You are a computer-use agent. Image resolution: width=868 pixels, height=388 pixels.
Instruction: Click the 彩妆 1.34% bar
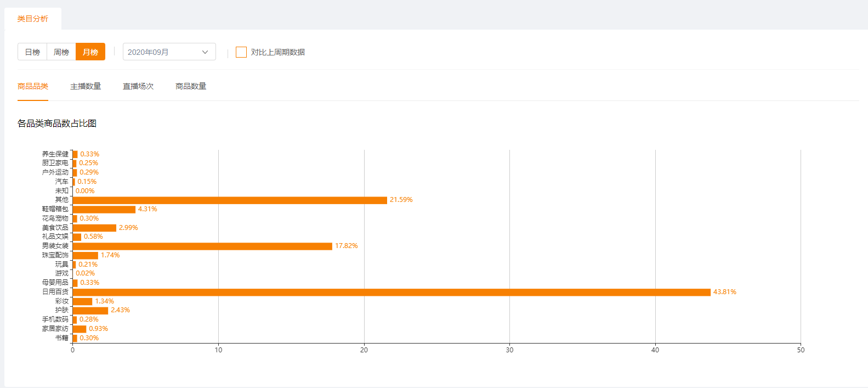(x=82, y=301)
